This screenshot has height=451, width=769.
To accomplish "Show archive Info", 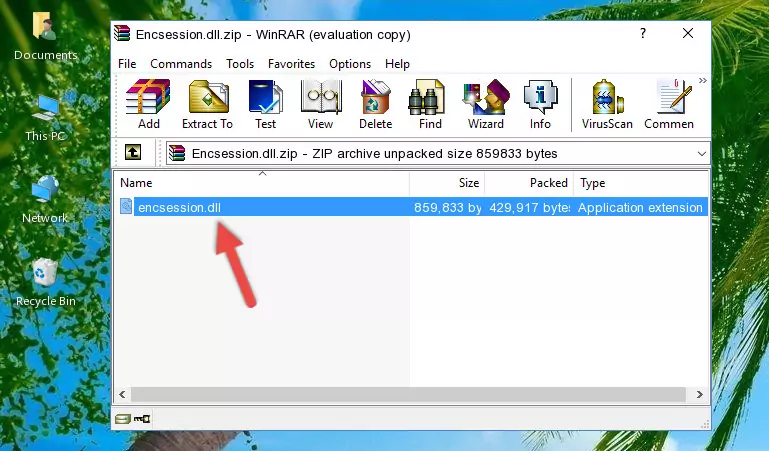I will [x=540, y=104].
